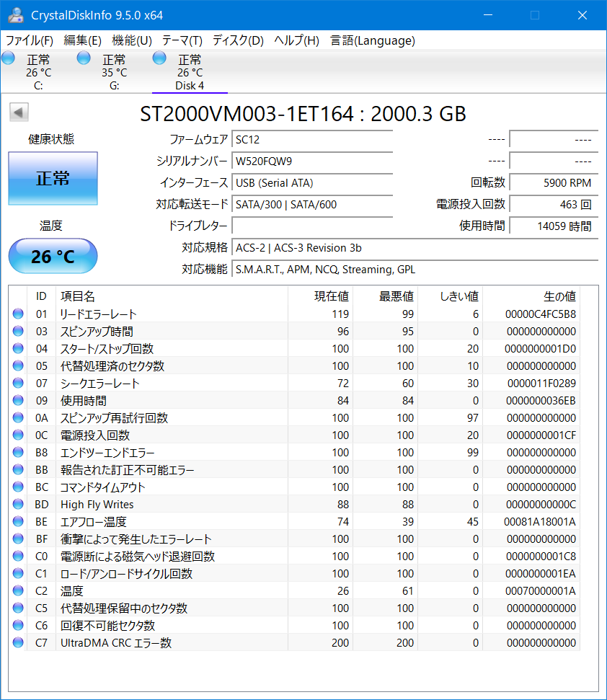
Task: Click the 14059 時間 power-on hours value
Action: pos(554,226)
